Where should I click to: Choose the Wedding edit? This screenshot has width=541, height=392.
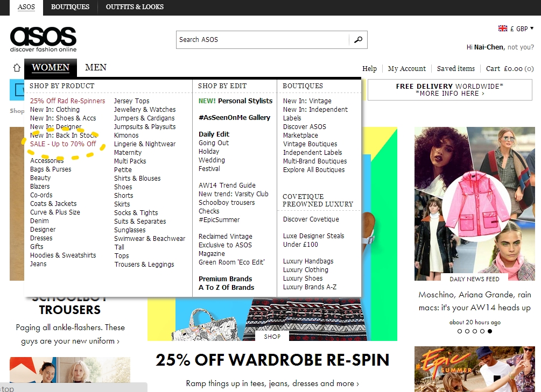coord(212,160)
